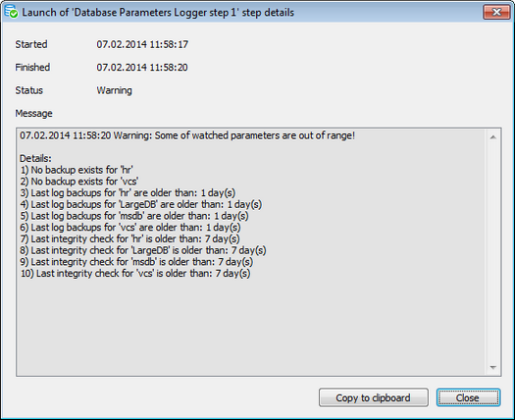This screenshot has width=515, height=420.
Task: Click the database logger icon in title bar
Action: pyautogui.click(x=11, y=12)
